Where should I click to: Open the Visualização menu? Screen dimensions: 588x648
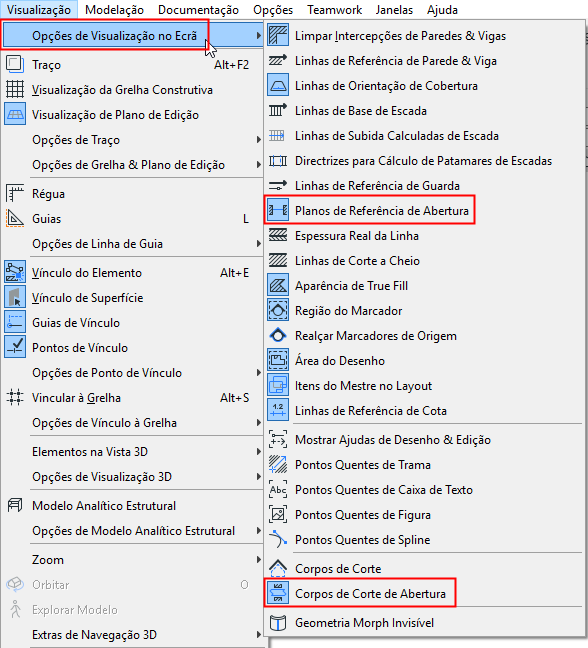pyautogui.click(x=39, y=10)
